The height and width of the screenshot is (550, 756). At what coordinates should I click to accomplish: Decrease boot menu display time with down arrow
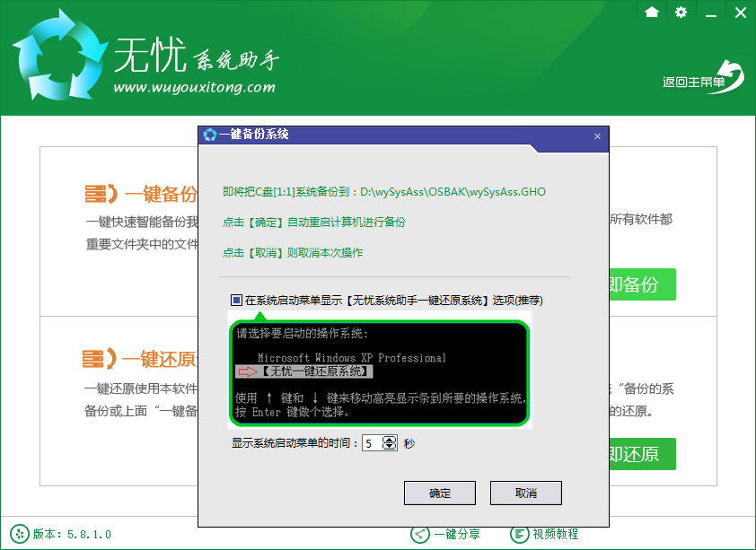click(388, 446)
